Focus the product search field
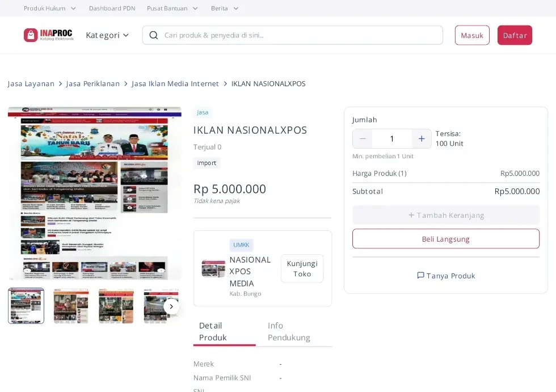The image size is (556, 392). [293, 35]
